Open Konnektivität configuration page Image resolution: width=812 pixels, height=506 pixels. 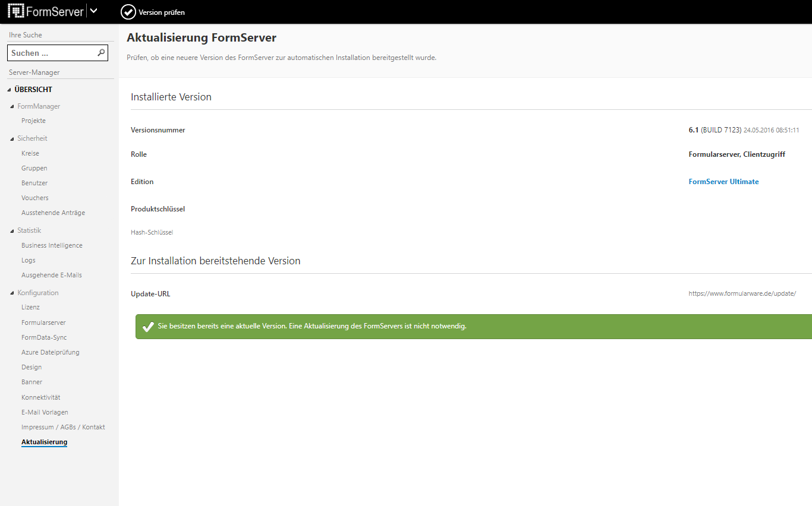tap(41, 397)
